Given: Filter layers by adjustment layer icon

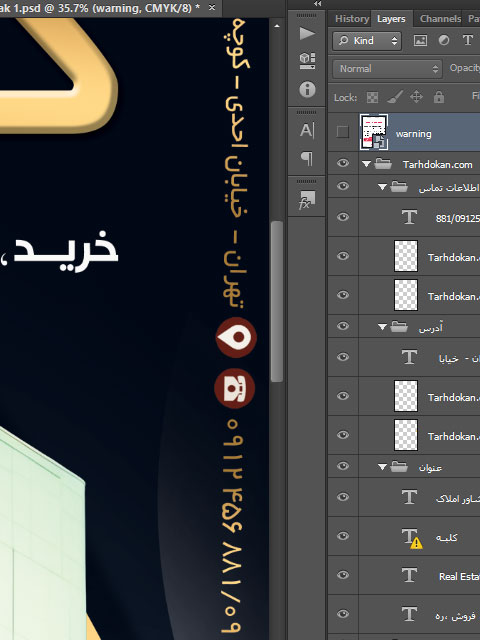Looking at the screenshot, I should coord(444,40).
